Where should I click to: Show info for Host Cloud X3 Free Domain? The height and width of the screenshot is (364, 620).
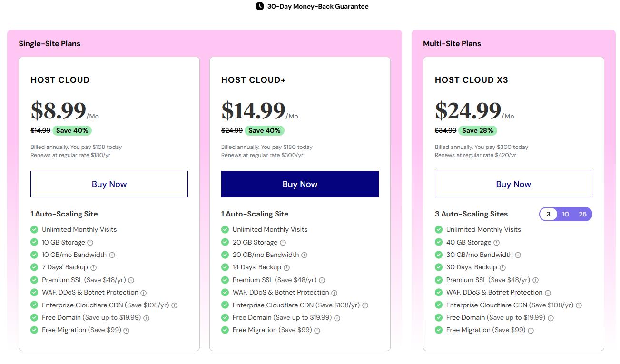tap(551, 318)
